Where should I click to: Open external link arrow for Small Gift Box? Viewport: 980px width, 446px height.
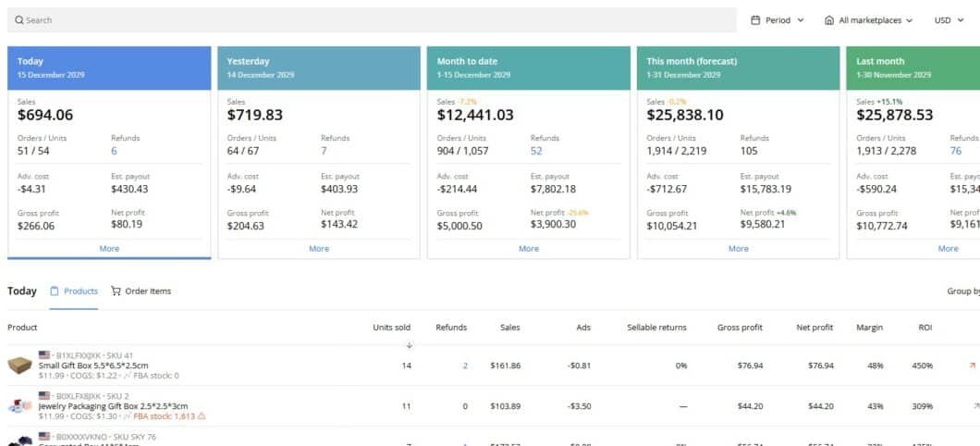point(972,365)
